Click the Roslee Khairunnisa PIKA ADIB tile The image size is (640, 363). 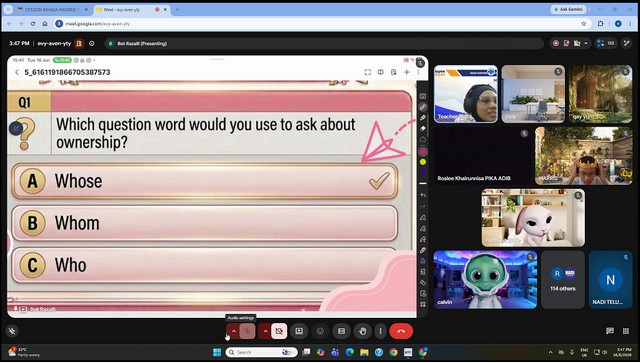point(483,156)
